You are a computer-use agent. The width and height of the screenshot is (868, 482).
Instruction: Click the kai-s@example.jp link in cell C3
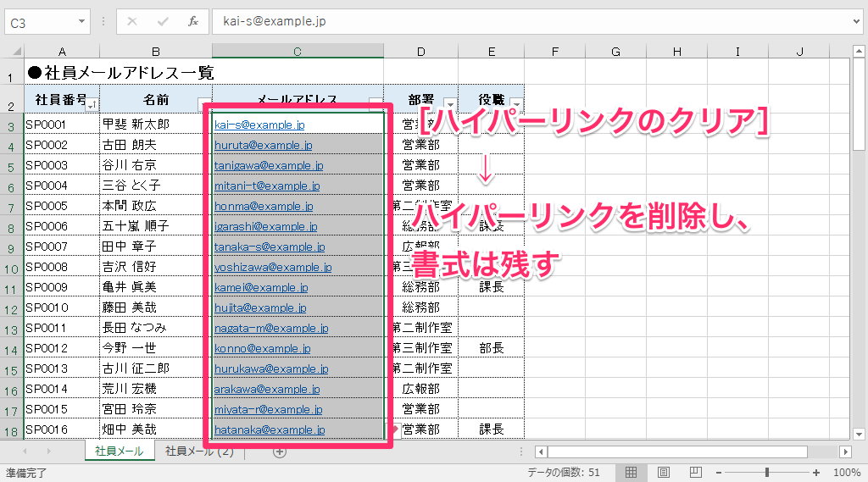[259, 125]
